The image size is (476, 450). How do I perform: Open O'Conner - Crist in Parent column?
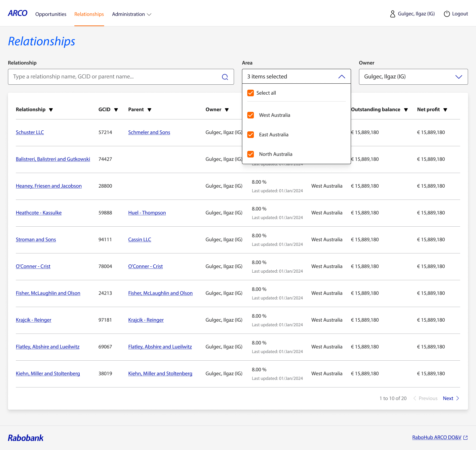click(x=145, y=266)
